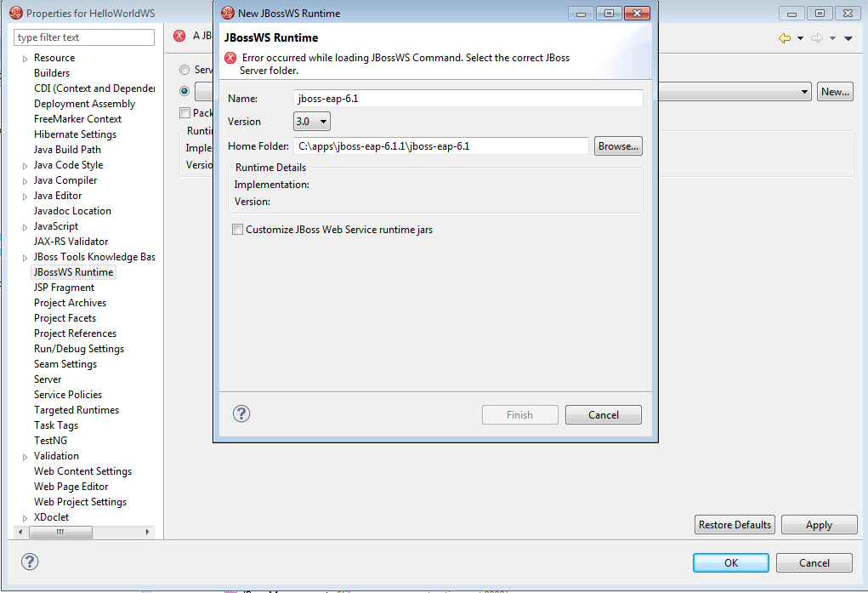The height and width of the screenshot is (593, 868).
Task: Expand the Java Compiler tree node
Action: tap(25, 180)
